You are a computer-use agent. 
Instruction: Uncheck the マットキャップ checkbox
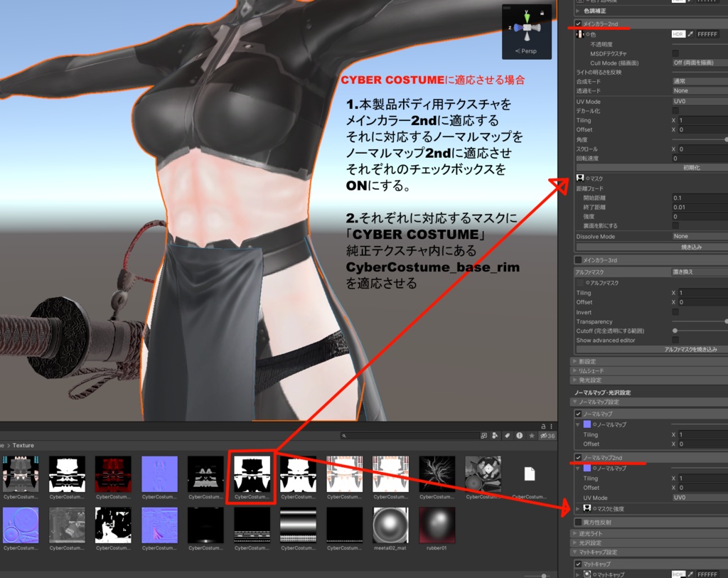578,564
